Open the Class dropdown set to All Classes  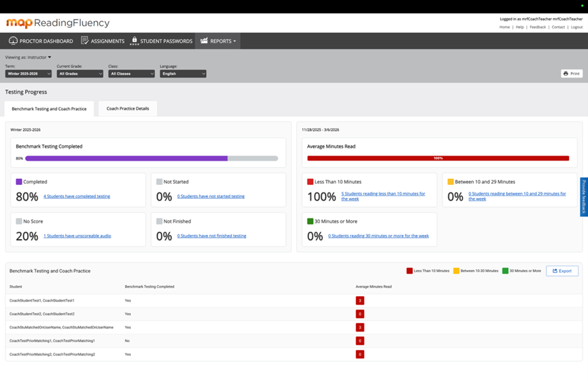(x=132, y=73)
